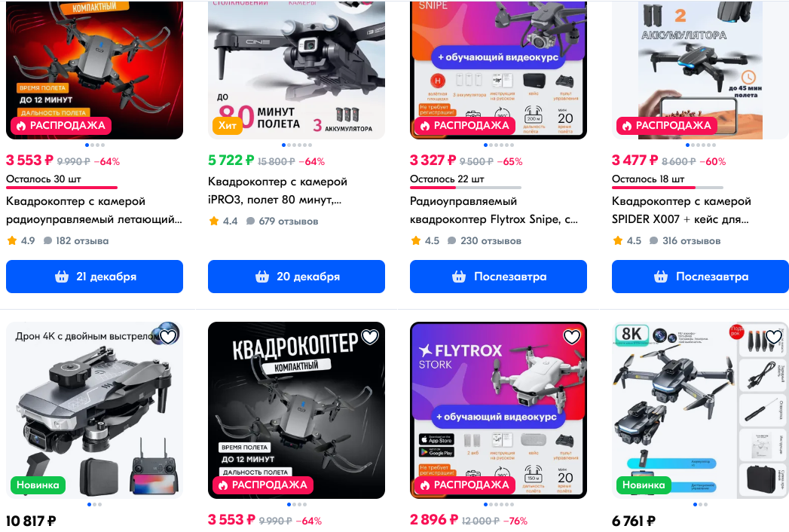
Task: Add iPRO3 quadcopter to cart, 20 декабря
Action: (x=296, y=277)
